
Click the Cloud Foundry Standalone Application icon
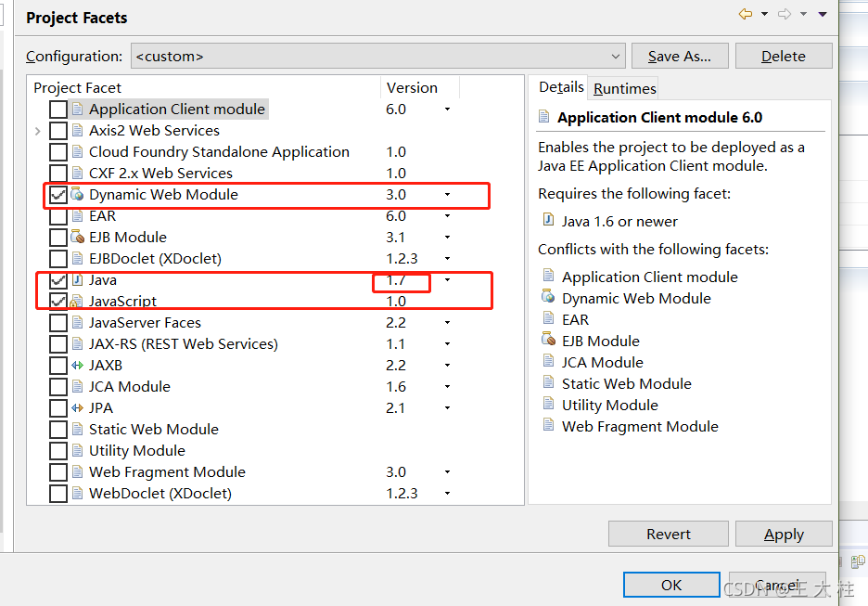[x=78, y=152]
